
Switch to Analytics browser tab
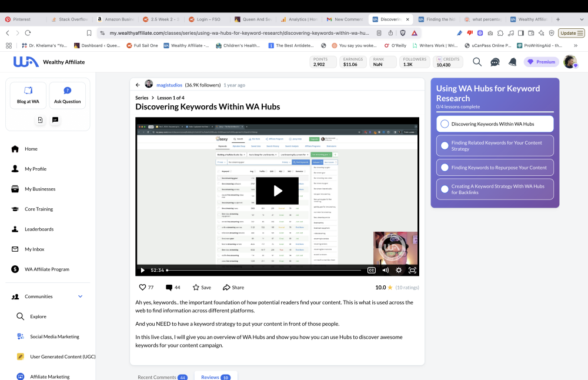pyautogui.click(x=299, y=19)
